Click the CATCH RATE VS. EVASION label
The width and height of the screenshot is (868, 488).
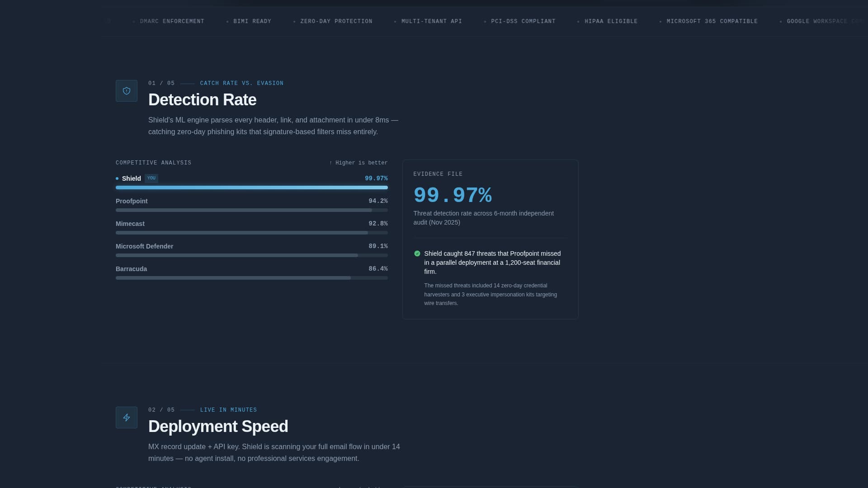[x=242, y=83]
